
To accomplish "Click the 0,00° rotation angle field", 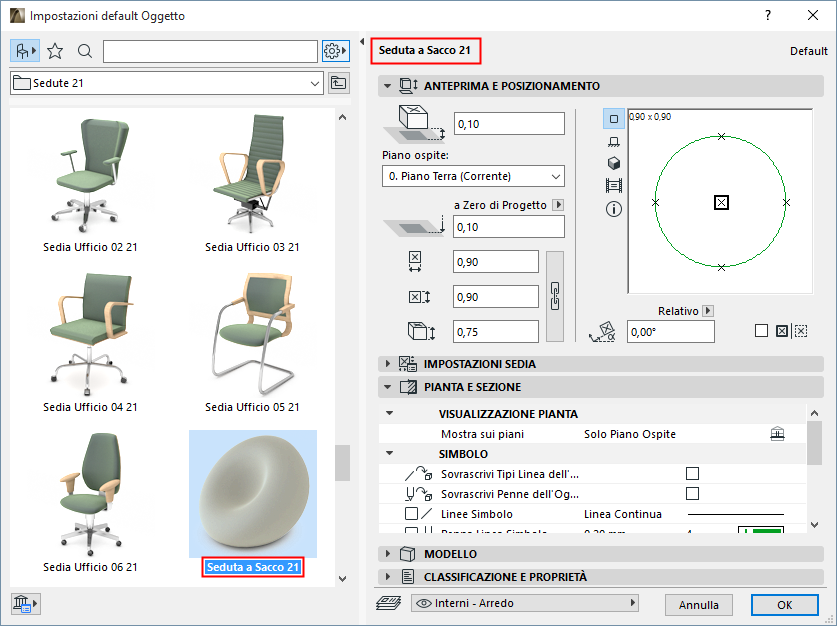I will pos(670,332).
